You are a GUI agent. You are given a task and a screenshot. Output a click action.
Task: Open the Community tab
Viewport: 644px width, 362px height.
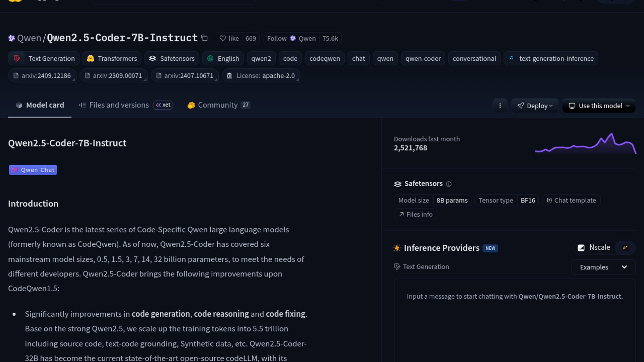[x=218, y=105]
